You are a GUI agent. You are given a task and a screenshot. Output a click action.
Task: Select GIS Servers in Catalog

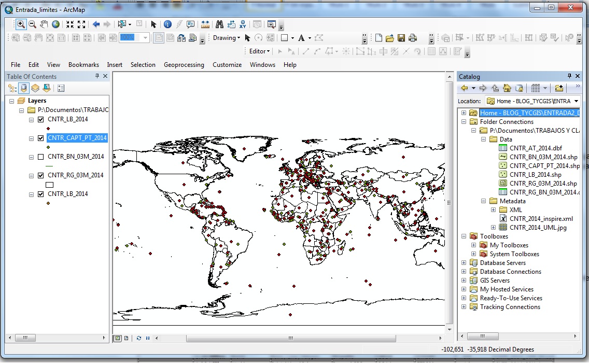(x=495, y=281)
